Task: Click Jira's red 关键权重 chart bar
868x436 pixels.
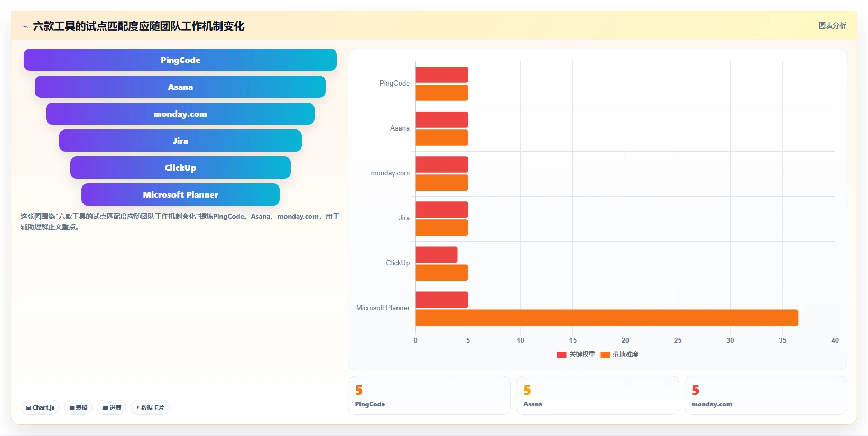Action: pos(442,209)
